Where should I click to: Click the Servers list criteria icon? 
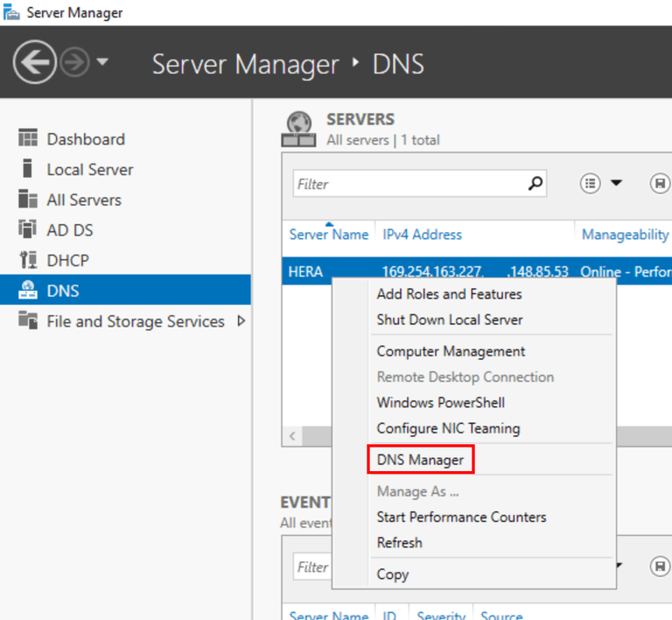coord(590,184)
